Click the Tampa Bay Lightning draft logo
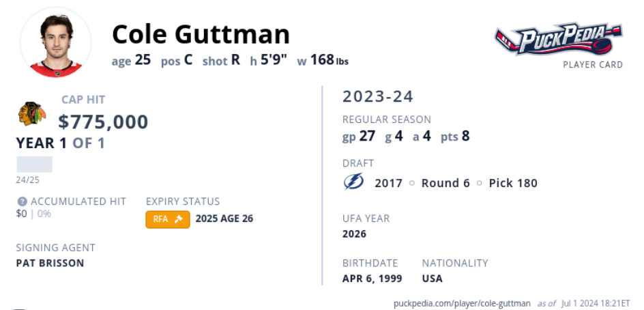This screenshot has width=644, height=310. [353, 182]
